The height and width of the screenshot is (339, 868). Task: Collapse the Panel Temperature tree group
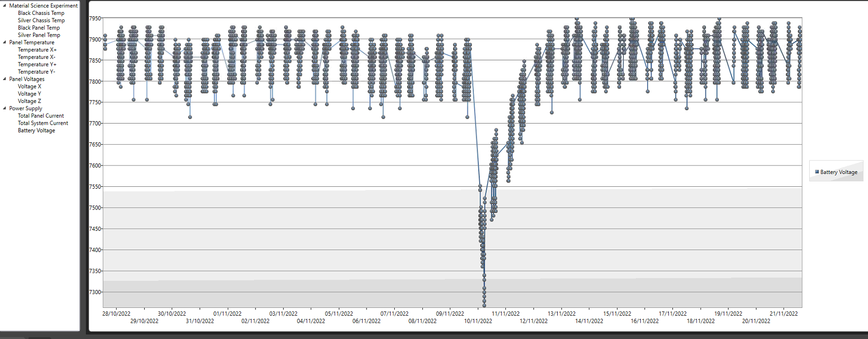pos(5,42)
